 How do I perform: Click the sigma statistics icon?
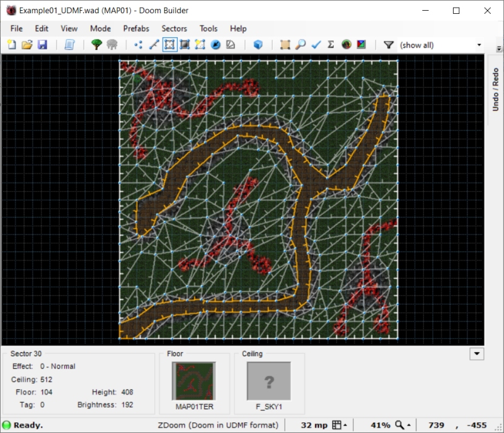tap(331, 44)
